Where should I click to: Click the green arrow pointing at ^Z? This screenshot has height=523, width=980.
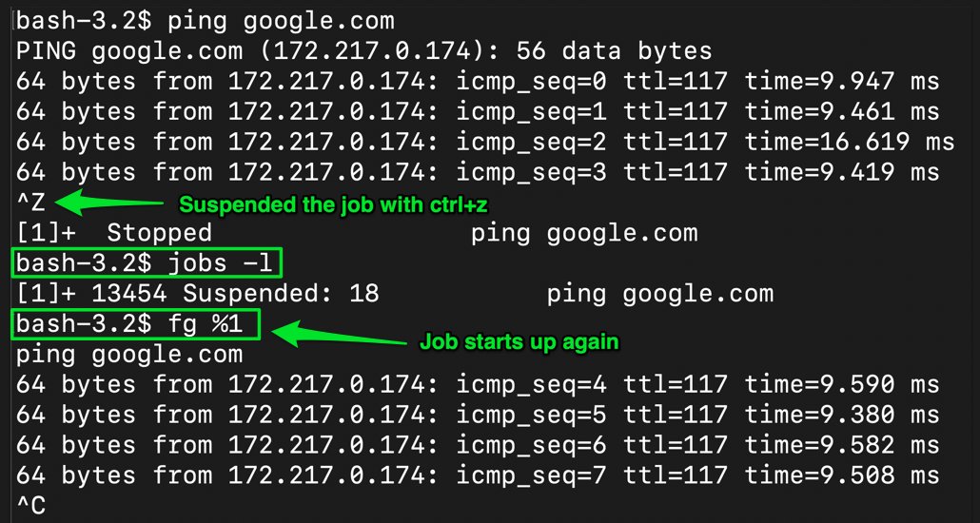coord(108,203)
